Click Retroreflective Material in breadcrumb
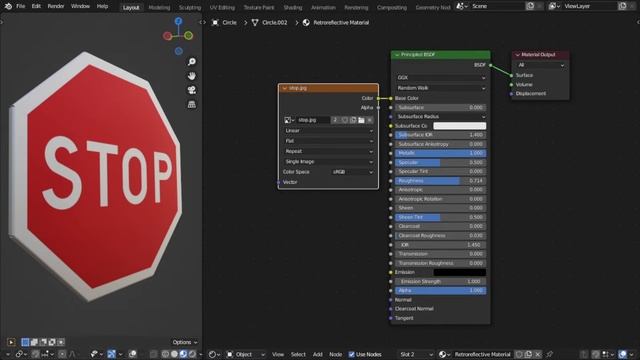 click(x=341, y=22)
